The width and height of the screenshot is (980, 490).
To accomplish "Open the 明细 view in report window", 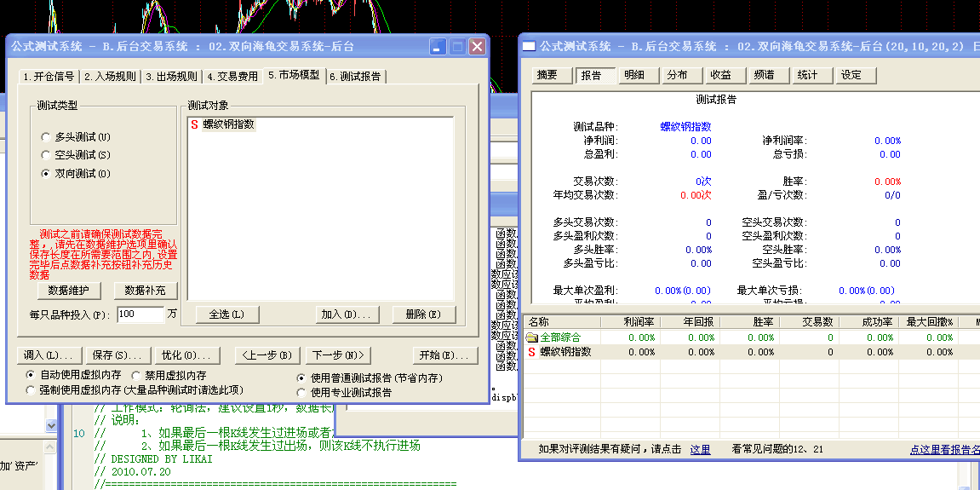I will click(634, 75).
